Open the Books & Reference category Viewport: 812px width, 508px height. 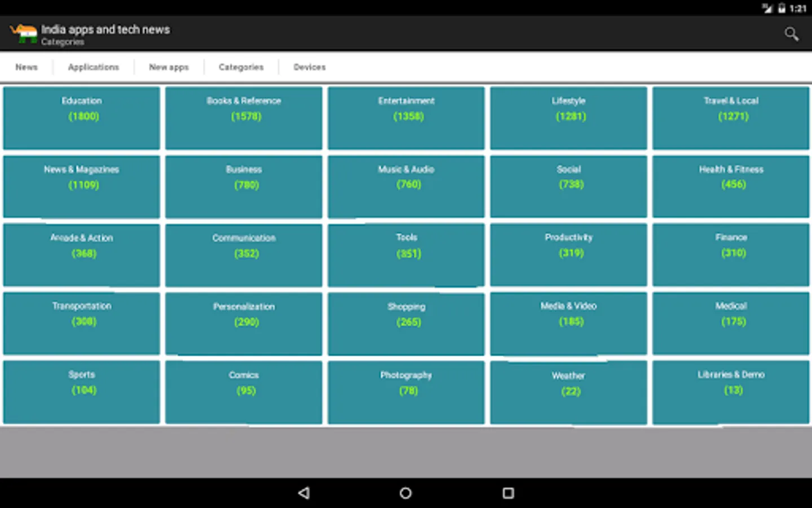[244, 118]
